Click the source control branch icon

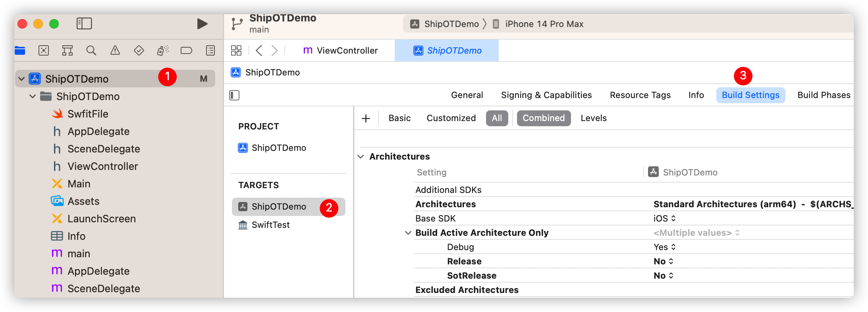[x=237, y=24]
